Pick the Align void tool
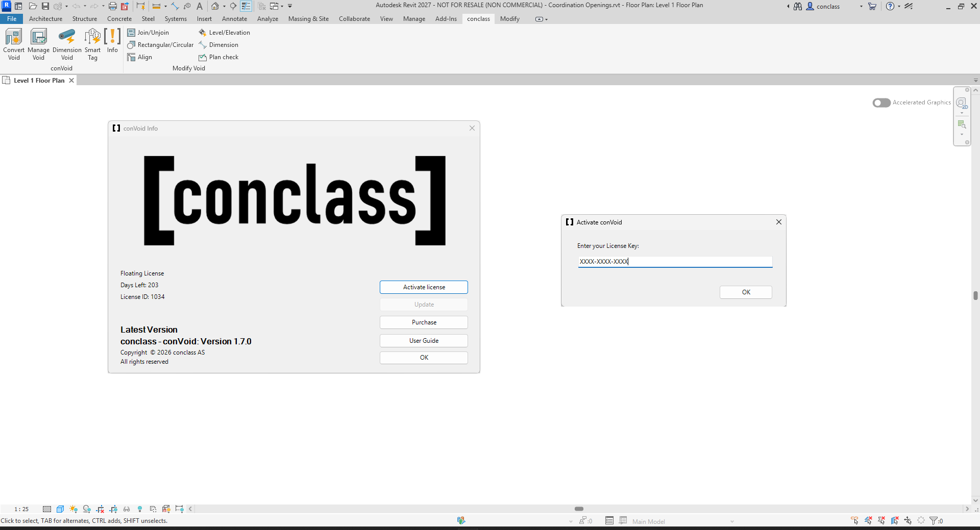980x530 pixels. click(x=140, y=57)
